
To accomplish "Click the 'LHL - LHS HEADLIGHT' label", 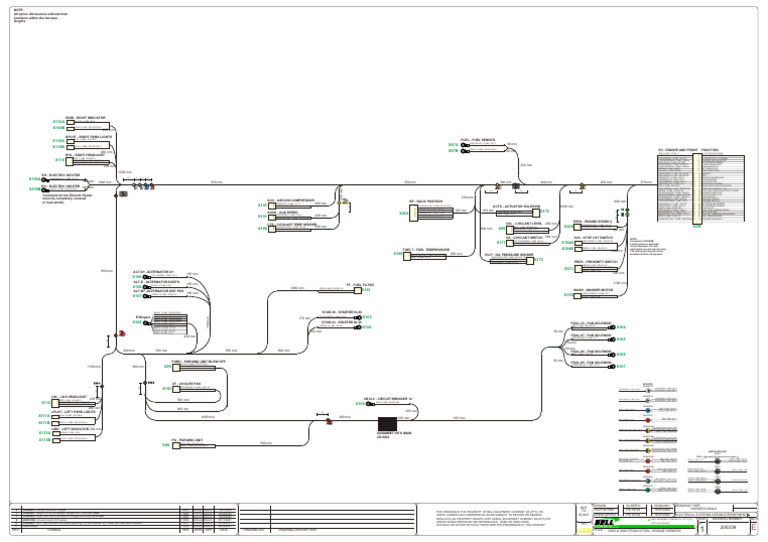I will click(69, 397).
